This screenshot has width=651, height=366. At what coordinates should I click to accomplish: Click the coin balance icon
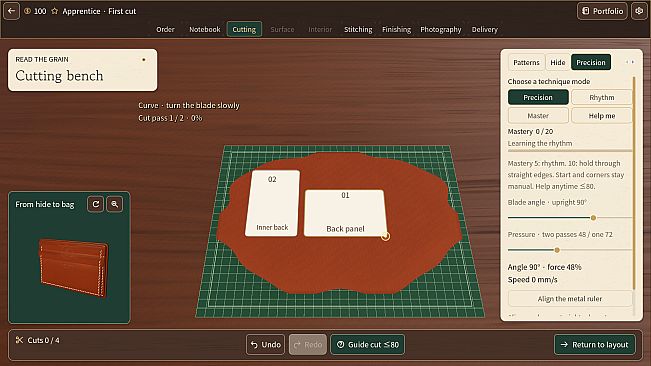(27, 11)
